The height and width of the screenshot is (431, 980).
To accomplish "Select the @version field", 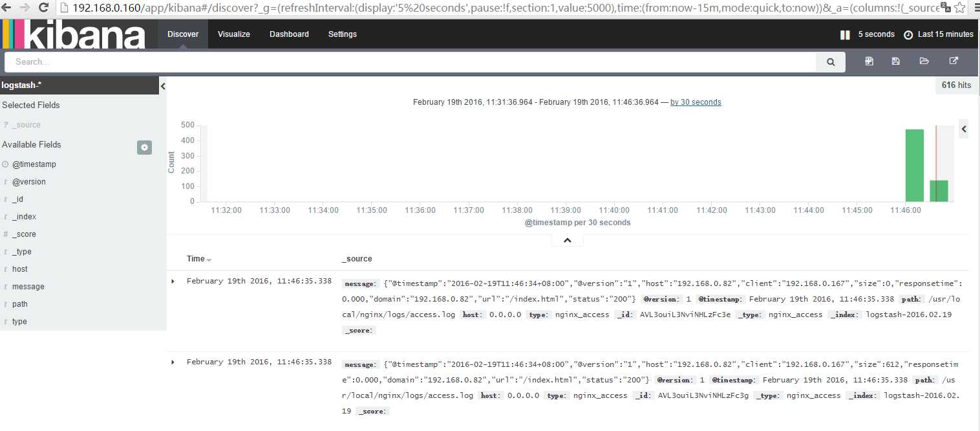I will point(28,182).
